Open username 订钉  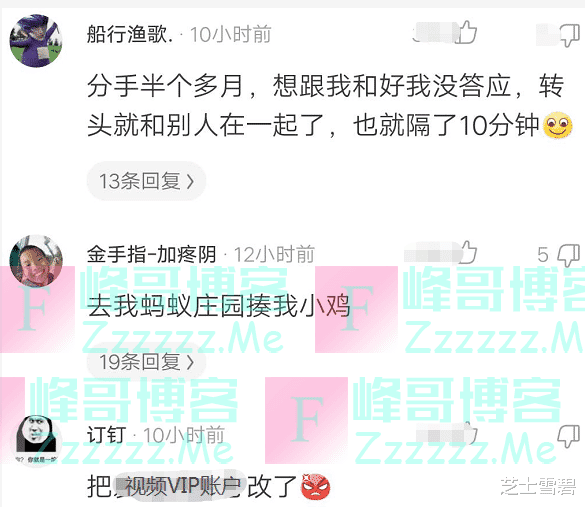coord(107,435)
